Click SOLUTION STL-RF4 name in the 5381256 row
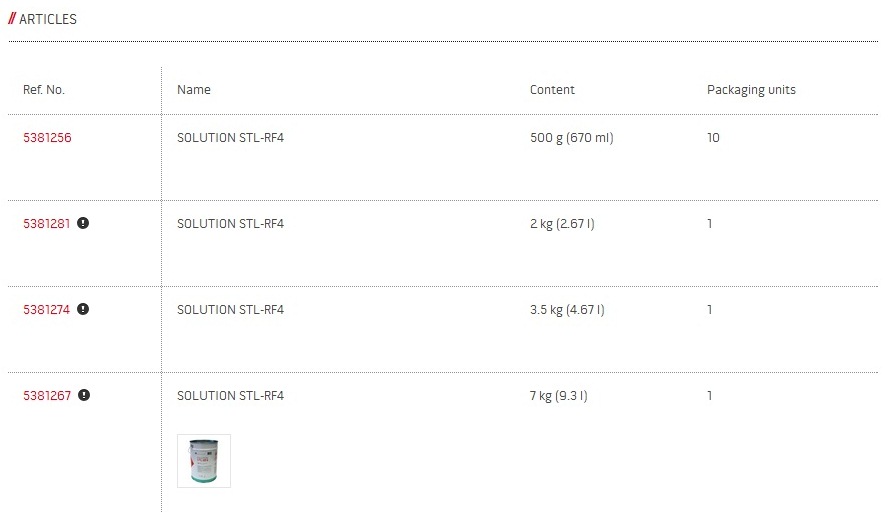 [x=230, y=138]
